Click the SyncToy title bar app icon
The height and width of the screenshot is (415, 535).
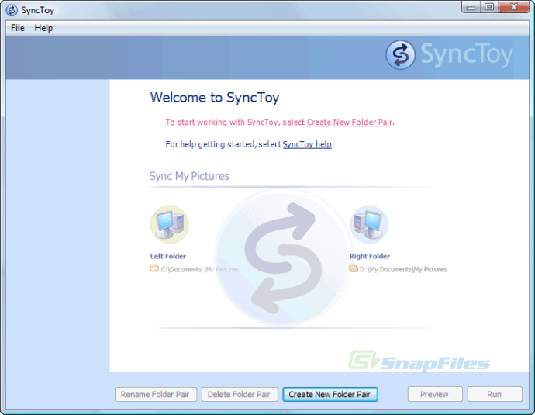(x=12, y=10)
